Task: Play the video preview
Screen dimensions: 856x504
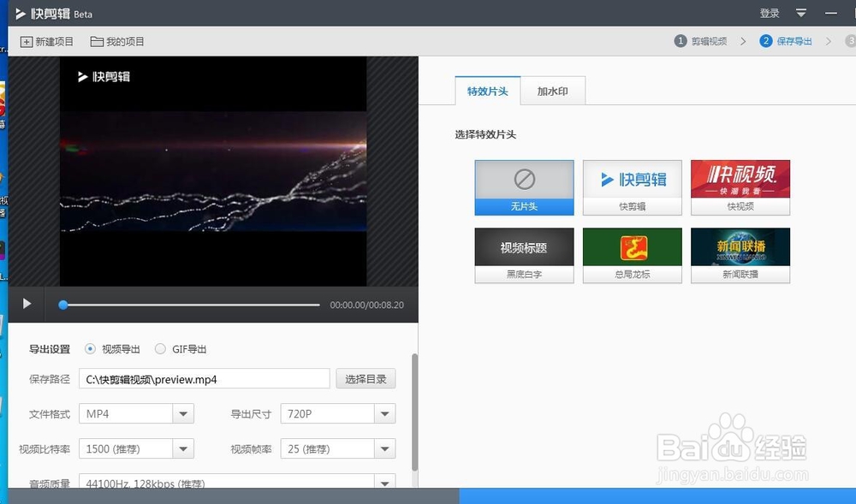Action: pos(27,304)
